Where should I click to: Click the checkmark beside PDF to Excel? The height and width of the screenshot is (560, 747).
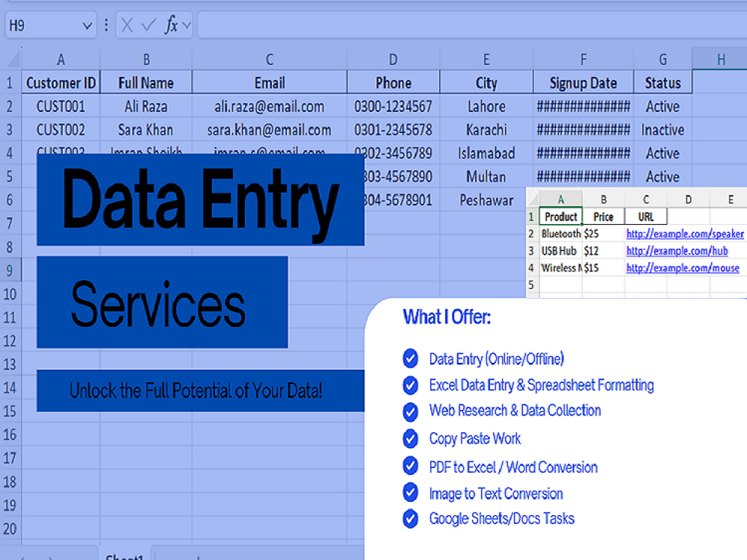click(x=410, y=466)
